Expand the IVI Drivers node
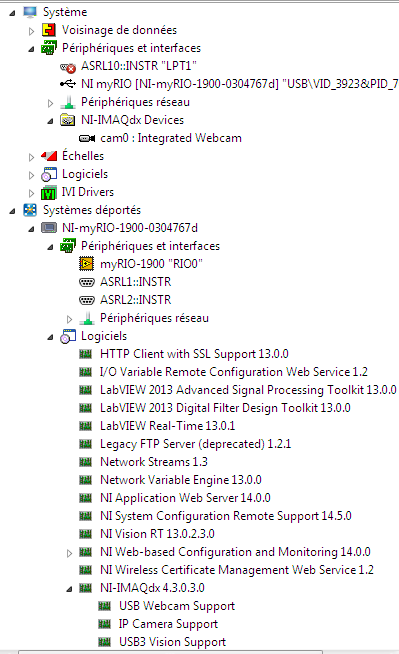 [x=31, y=193]
